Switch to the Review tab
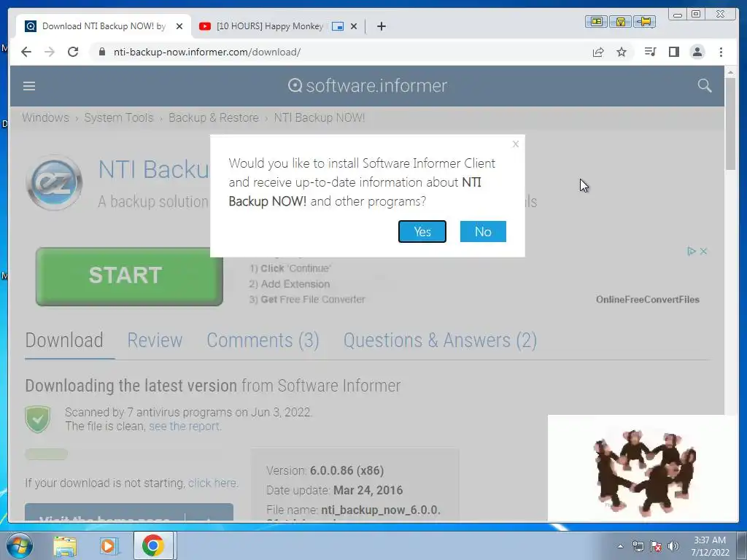 point(155,340)
